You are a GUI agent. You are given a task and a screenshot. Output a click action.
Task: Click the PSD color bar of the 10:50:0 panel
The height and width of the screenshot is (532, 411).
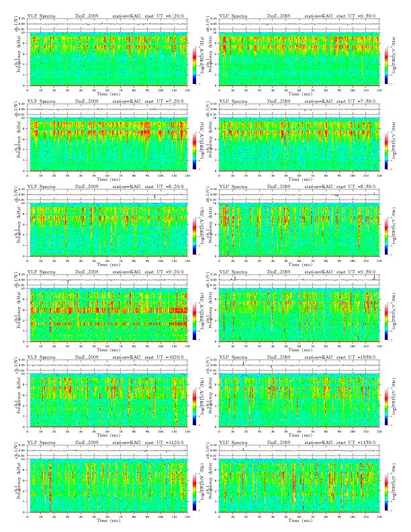(x=387, y=406)
